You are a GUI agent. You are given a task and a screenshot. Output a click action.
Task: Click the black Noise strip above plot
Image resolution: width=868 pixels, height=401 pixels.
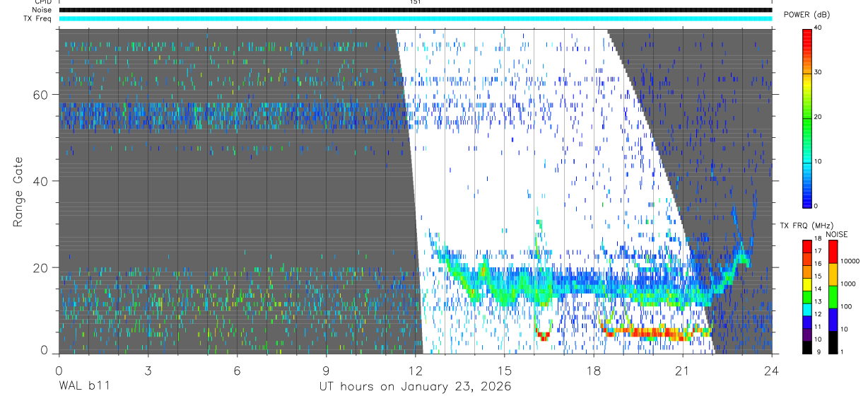coord(416,10)
